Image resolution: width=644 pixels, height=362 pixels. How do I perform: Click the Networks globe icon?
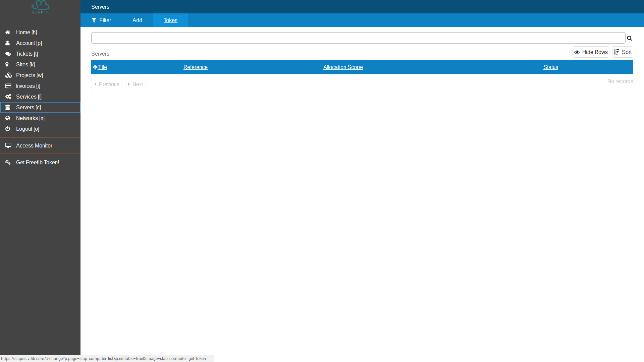[8, 118]
